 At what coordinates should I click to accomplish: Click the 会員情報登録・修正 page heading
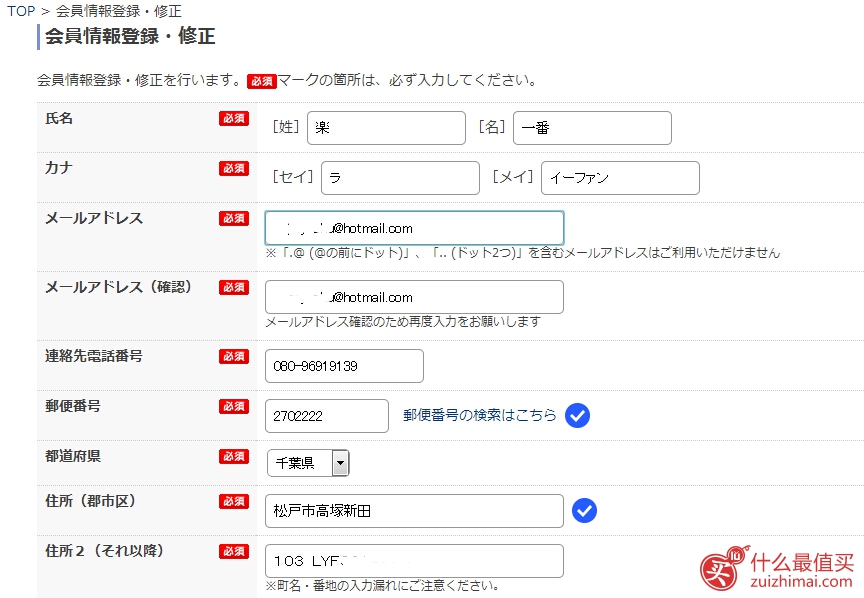130,36
